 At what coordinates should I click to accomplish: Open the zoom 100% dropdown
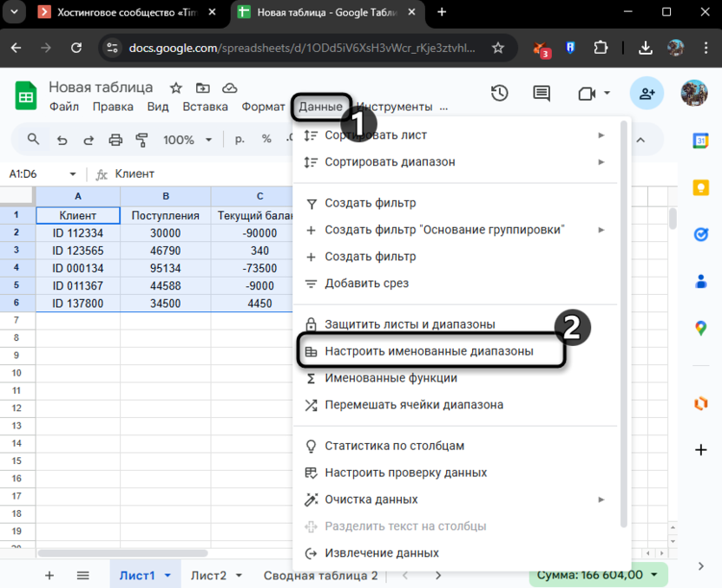tap(184, 140)
